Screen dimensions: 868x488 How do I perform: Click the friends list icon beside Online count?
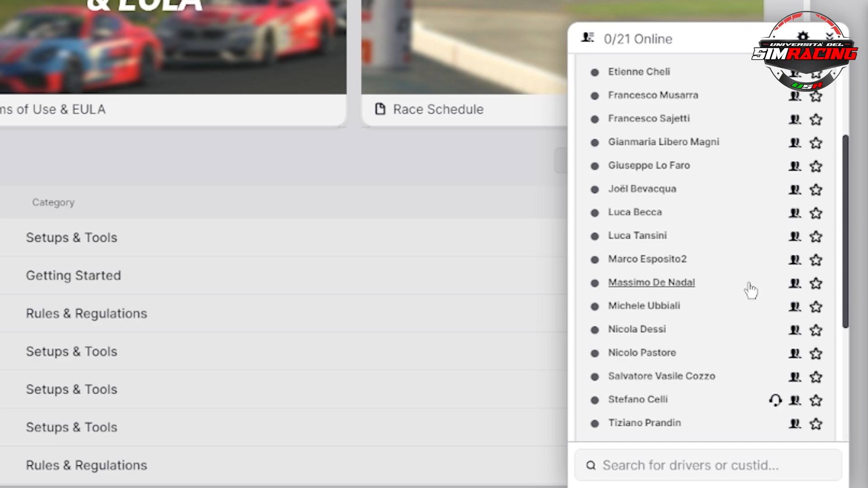588,38
